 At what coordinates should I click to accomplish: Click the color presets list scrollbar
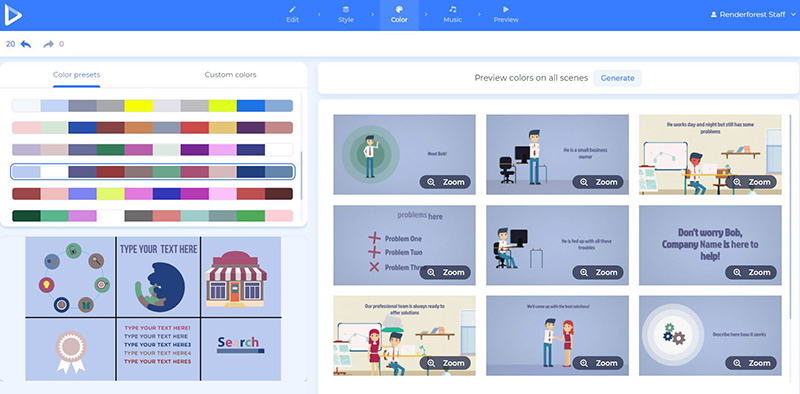[302, 175]
